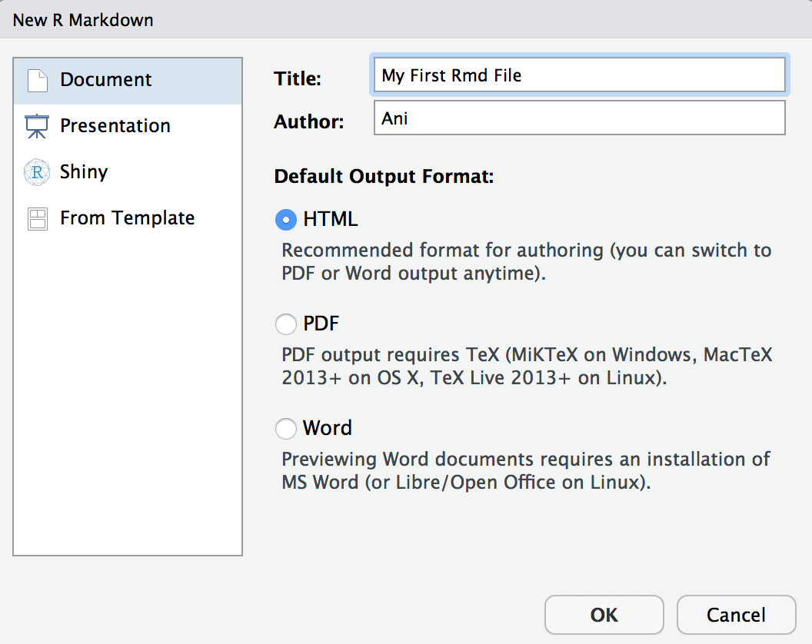Click the From Template layout icon
812x644 pixels.
37,219
